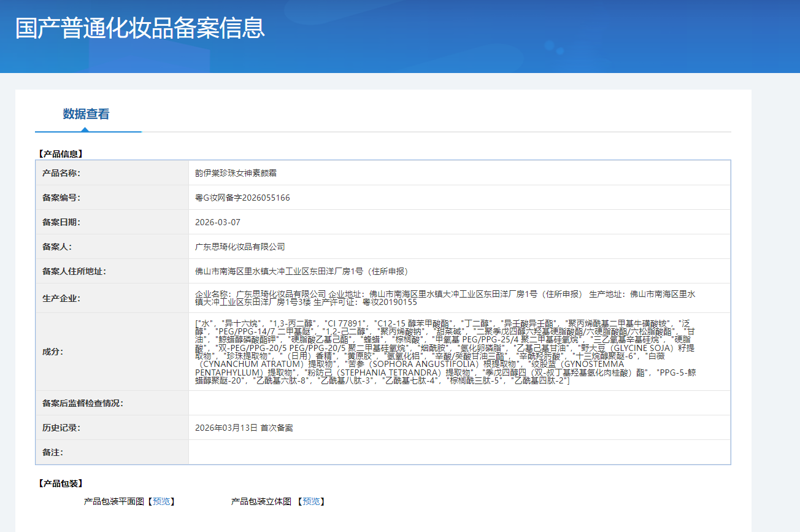Click the 备案编号 label cell
The height and width of the screenshot is (532, 800).
click(112, 198)
